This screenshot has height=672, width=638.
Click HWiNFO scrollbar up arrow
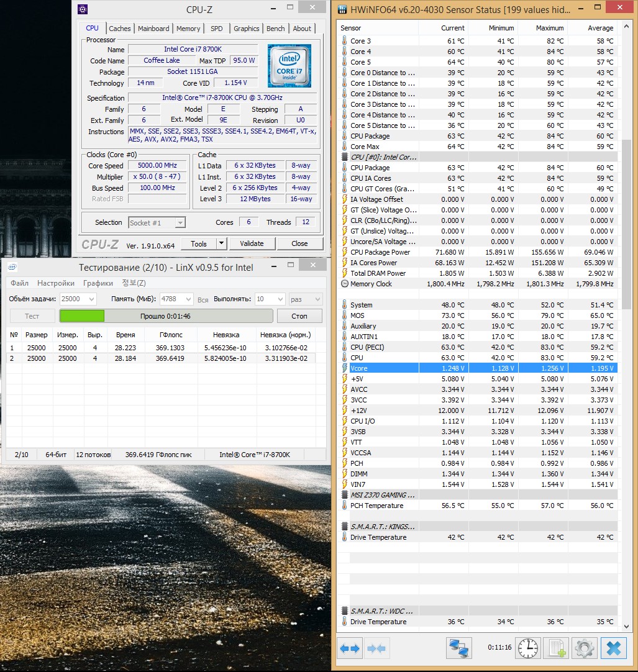[626, 26]
